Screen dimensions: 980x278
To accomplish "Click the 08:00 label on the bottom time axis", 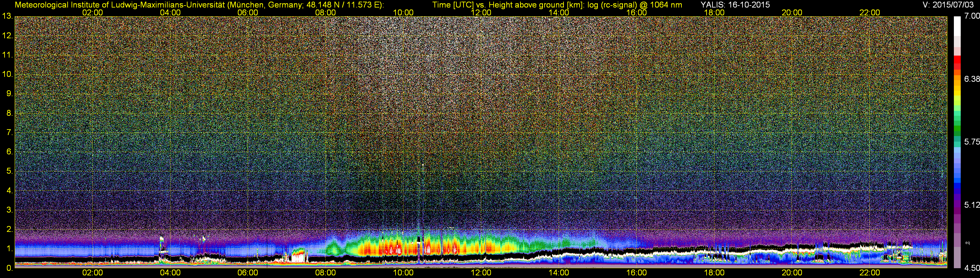I will [x=325, y=273].
